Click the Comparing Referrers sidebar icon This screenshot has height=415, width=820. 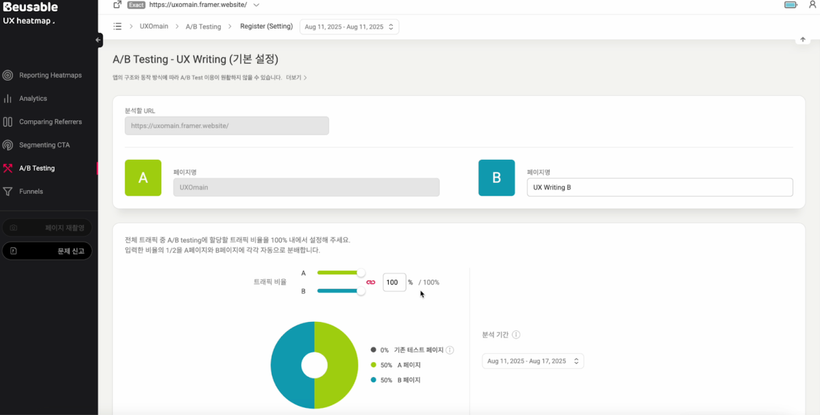click(x=8, y=122)
